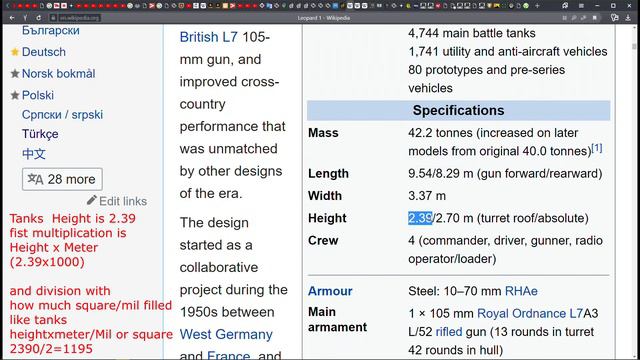
Task: Click the grey star beside Polski
Action: point(15,95)
